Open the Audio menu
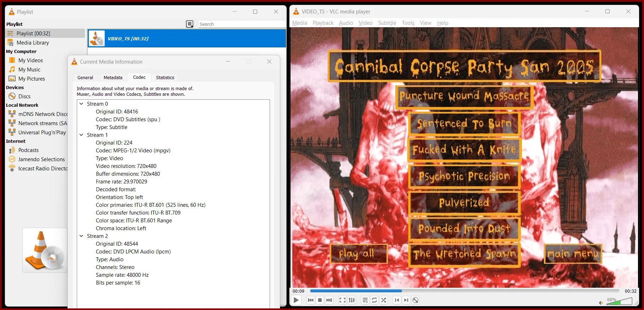The height and width of the screenshot is (310, 644). pyautogui.click(x=346, y=23)
